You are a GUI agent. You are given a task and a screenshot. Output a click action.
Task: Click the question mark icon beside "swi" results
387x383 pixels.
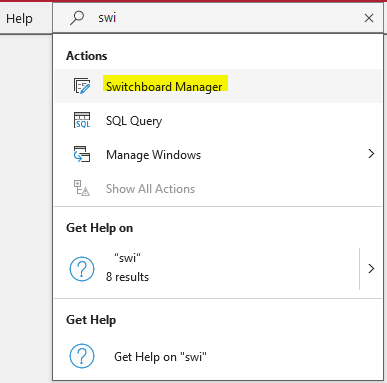(x=82, y=269)
